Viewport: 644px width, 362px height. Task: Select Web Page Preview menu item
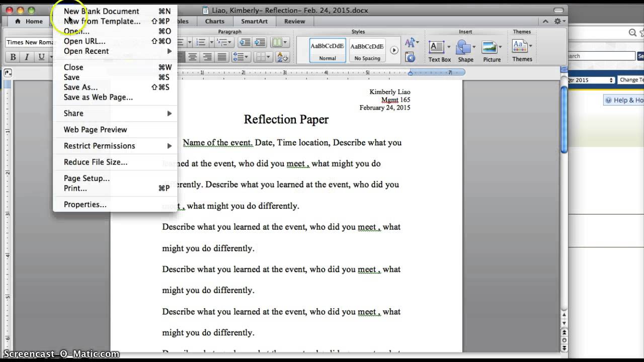click(115, 130)
